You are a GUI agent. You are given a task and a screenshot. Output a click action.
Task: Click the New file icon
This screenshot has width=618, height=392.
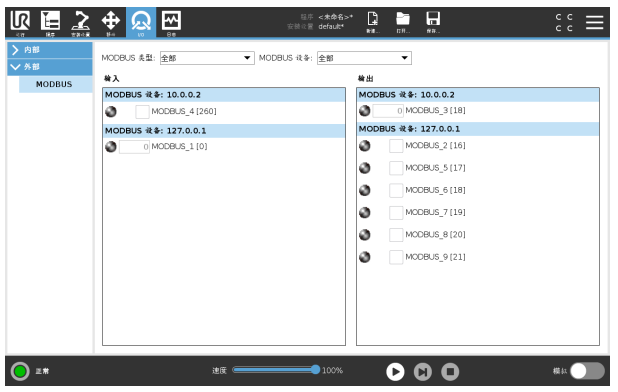coord(372,22)
